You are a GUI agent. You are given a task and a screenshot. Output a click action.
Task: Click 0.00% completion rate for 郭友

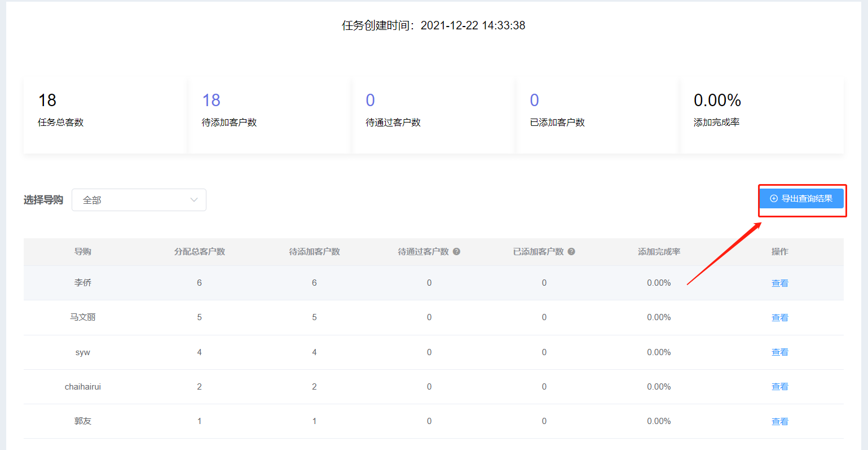(x=659, y=421)
